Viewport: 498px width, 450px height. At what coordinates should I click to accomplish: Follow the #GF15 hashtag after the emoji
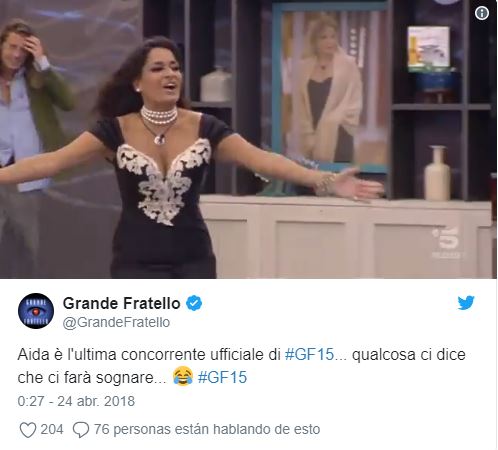point(222,378)
